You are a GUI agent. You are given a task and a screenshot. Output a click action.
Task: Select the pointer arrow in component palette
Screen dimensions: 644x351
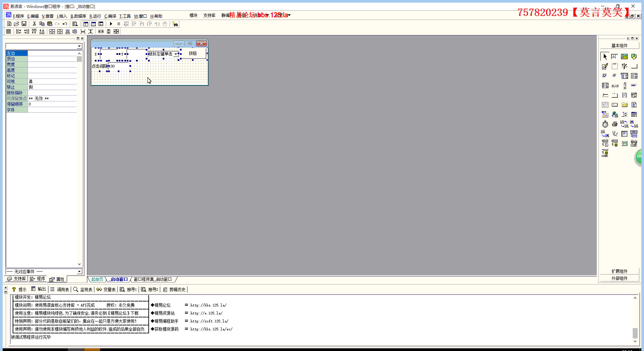(605, 57)
